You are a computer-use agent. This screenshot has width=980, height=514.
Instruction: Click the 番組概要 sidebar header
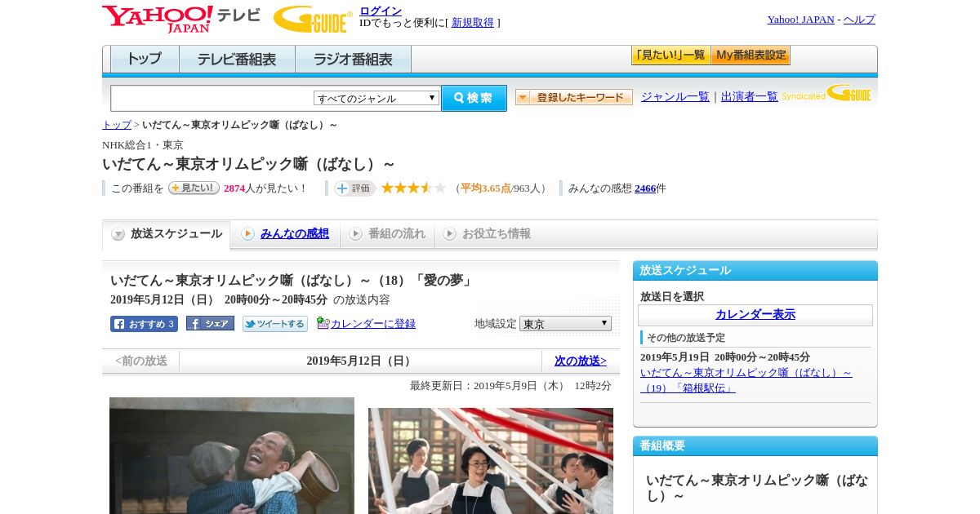pyautogui.click(x=755, y=446)
